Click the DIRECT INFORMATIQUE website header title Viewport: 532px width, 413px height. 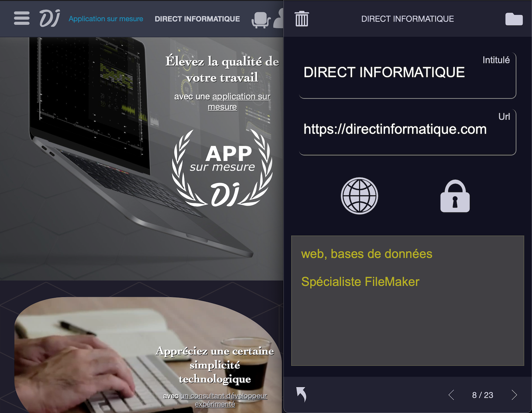197,19
